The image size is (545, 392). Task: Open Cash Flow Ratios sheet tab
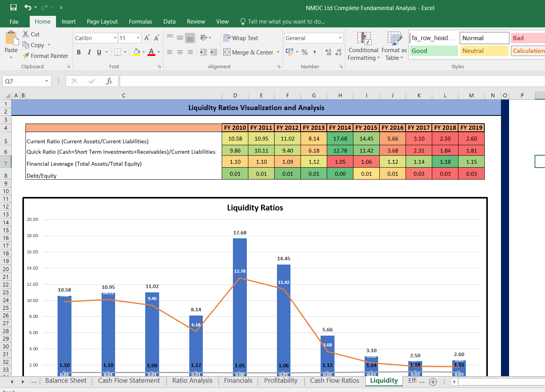tap(334, 381)
